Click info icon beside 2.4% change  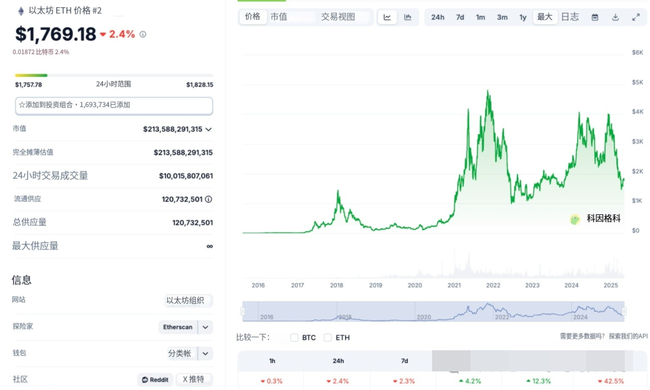pyautogui.click(x=143, y=34)
